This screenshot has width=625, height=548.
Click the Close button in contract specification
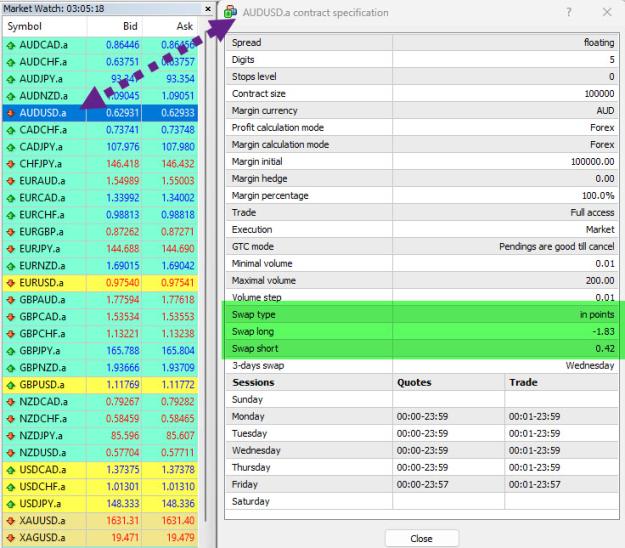[x=422, y=538]
